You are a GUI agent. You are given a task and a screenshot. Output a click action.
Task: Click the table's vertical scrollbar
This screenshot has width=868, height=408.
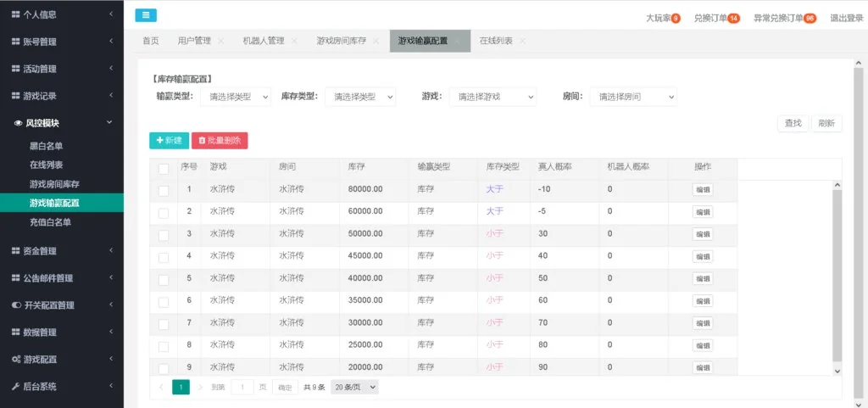pos(837,277)
